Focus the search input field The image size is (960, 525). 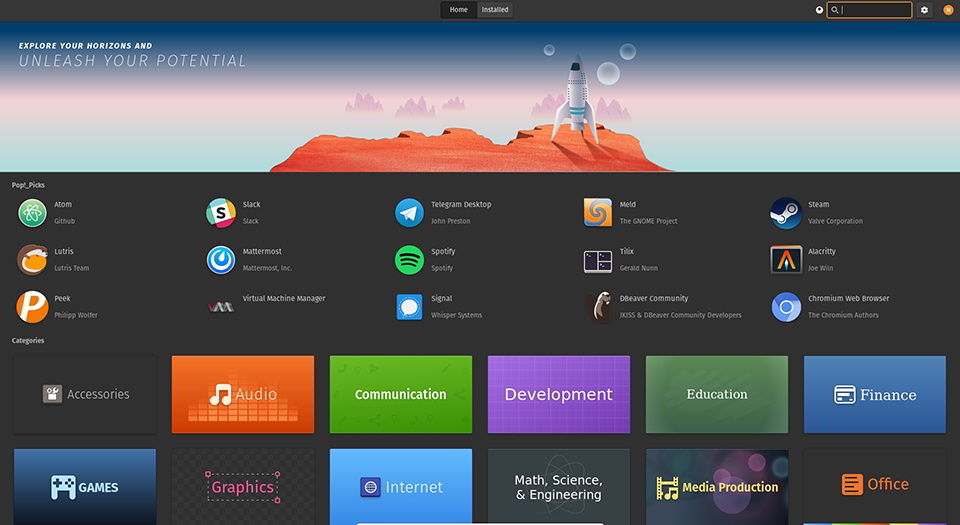coord(869,10)
